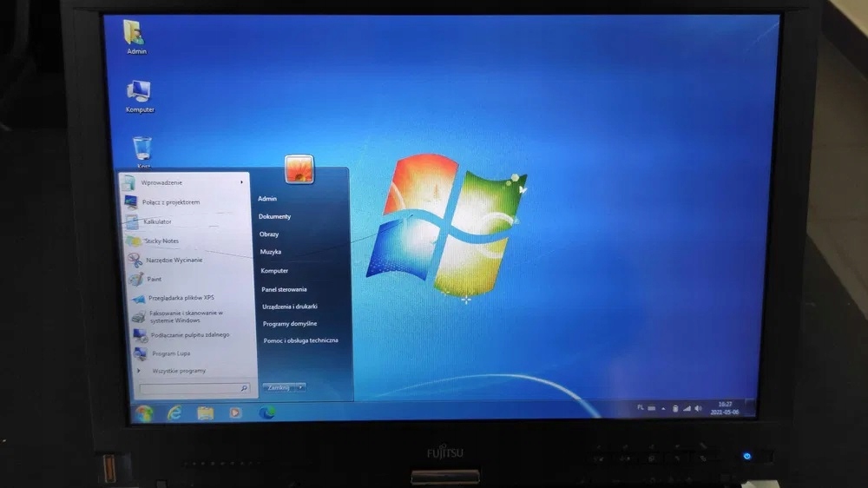Expand Wszystkie programy list

point(172,371)
